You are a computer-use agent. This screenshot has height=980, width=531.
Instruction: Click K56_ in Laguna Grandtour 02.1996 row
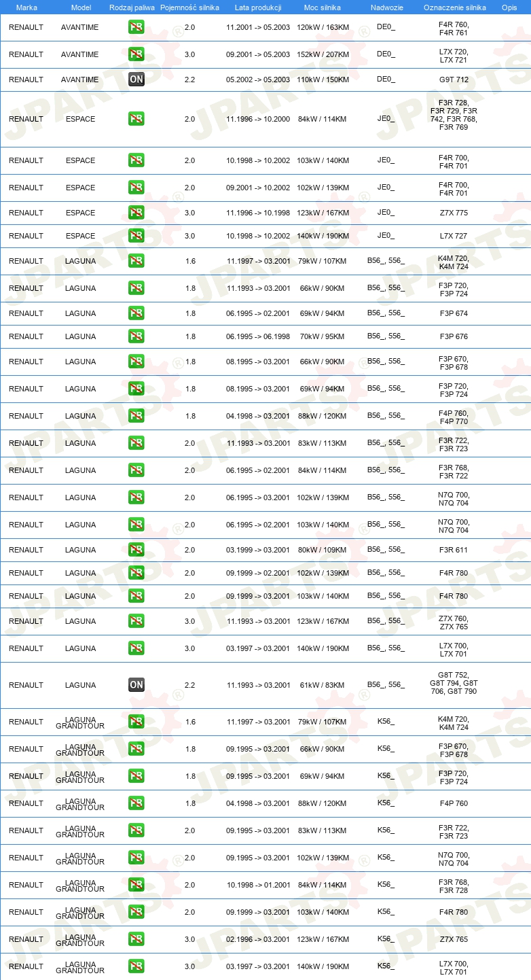click(x=386, y=939)
